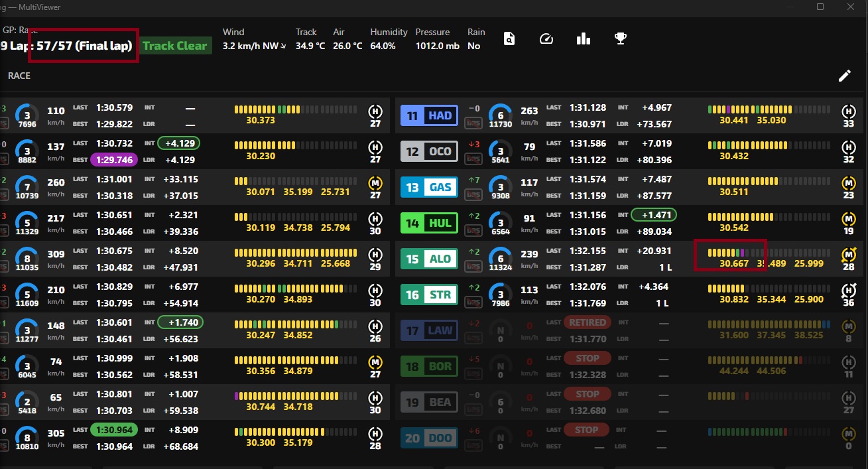Click HAD's gear gauge reading 11730 rpm
Screen dimensions: 868x469
pos(501,116)
